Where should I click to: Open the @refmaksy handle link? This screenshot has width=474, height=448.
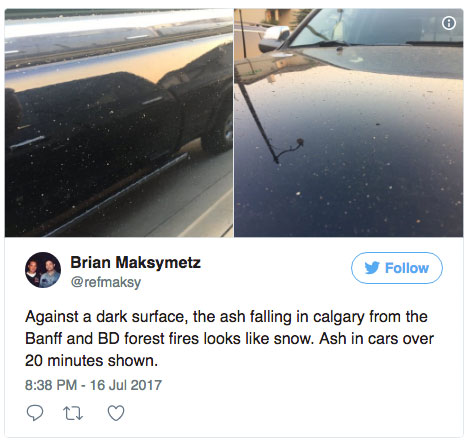[x=106, y=282]
